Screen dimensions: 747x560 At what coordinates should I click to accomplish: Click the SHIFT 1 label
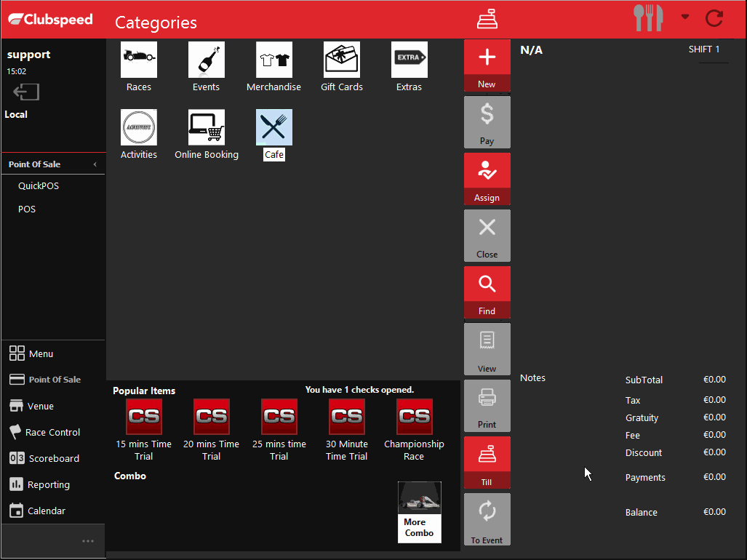704,49
